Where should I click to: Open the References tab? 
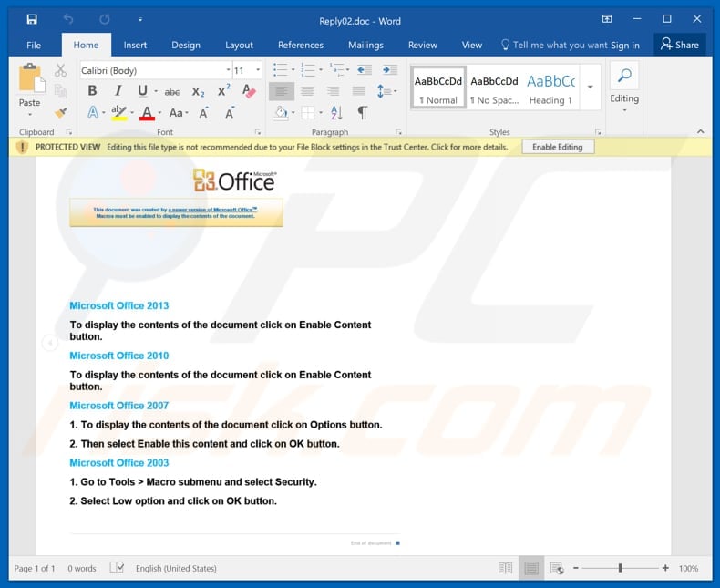301,45
